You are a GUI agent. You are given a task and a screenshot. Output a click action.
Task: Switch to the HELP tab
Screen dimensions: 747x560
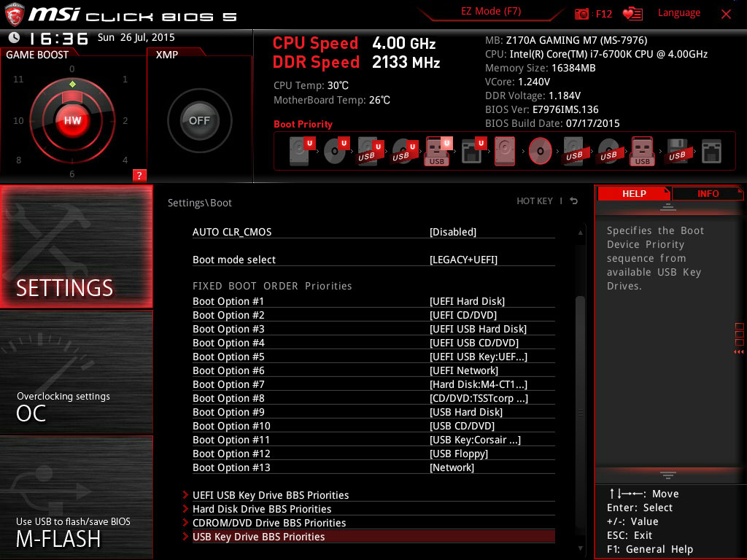[634, 193]
